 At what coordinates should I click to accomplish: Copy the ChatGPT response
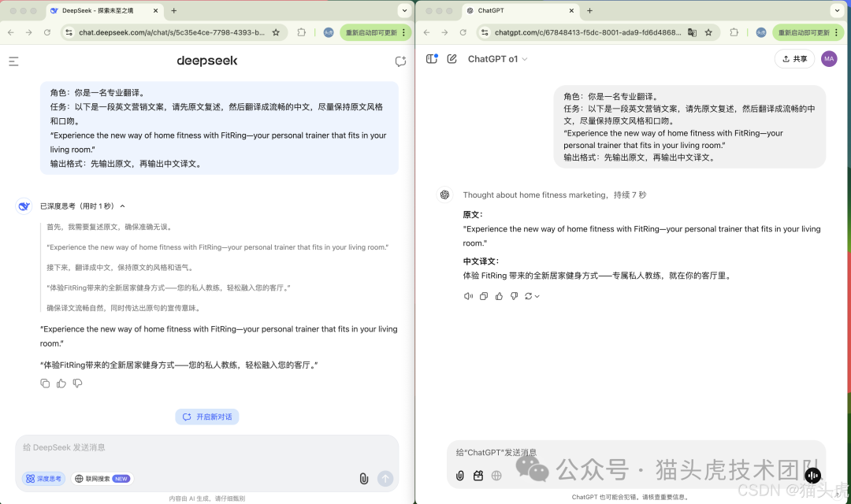click(484, 296)
